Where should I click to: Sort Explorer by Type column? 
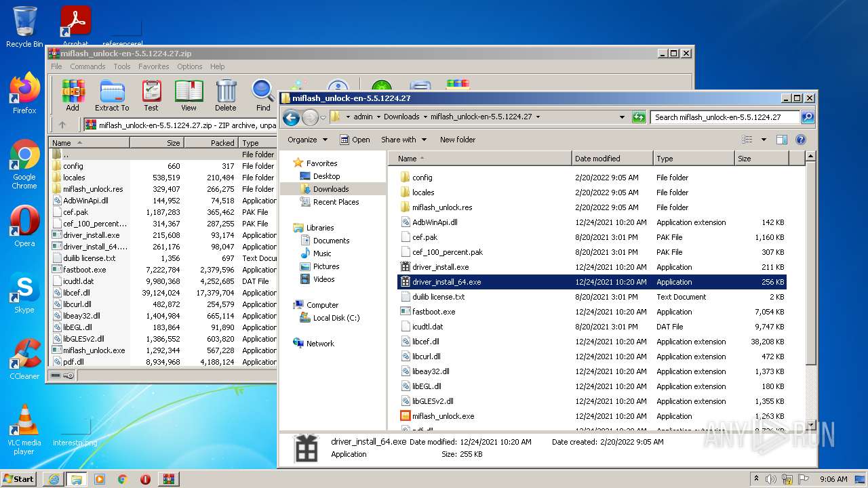point(694,159)
